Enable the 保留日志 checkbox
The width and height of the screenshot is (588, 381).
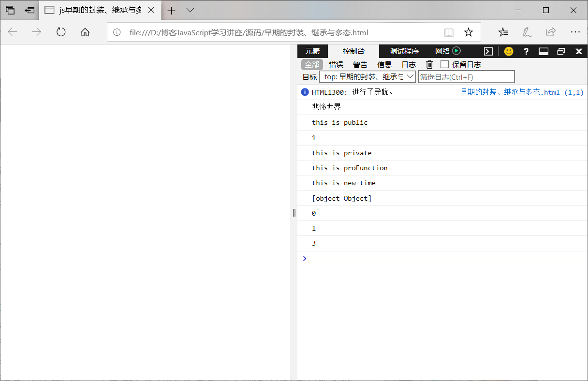pyautogui.click(x=445, y=64)
